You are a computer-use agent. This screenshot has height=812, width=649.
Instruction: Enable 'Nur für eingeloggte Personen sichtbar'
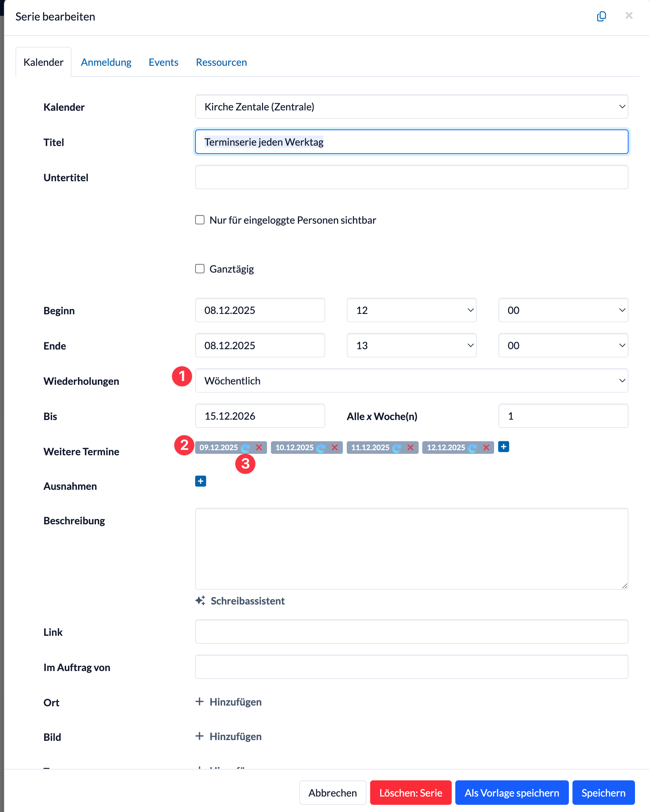[200, 220]
